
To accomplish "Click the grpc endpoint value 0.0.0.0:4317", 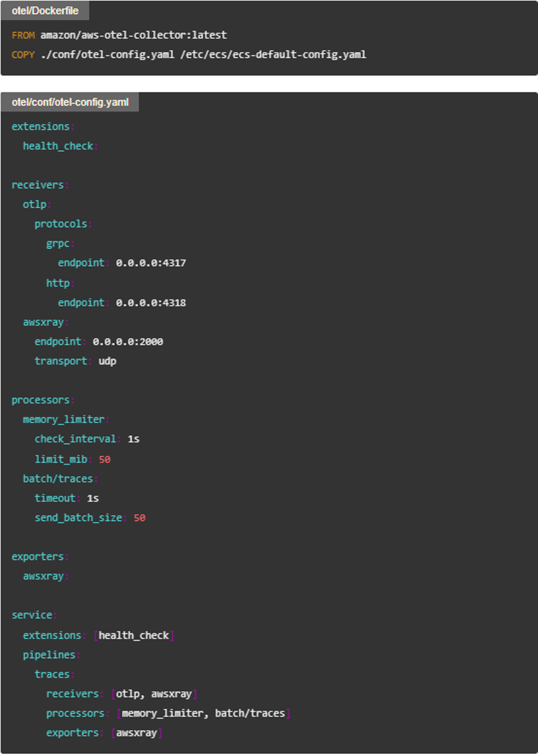I will tap(151, 263).
